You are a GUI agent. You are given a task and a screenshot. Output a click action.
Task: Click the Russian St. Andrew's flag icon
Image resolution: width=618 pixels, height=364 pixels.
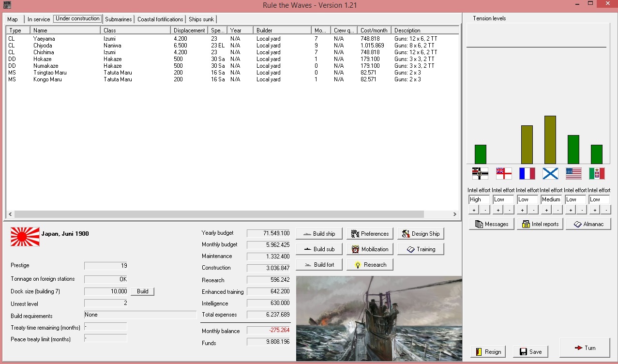550,173
